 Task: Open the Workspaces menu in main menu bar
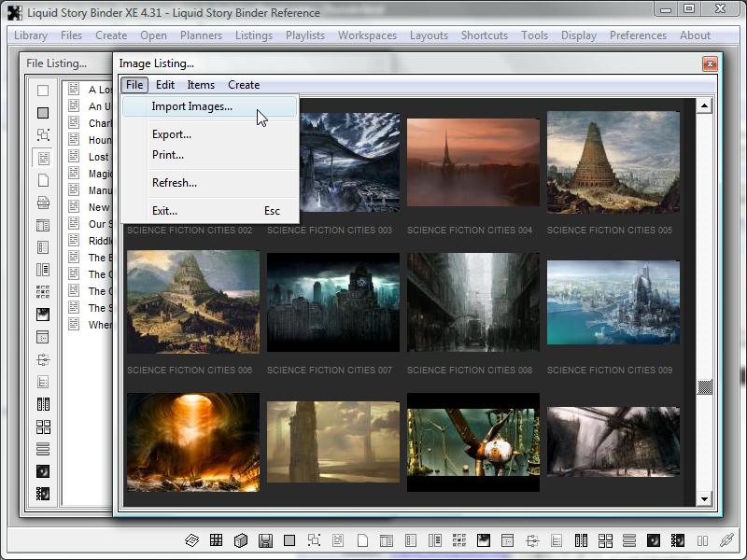point(367,35)
